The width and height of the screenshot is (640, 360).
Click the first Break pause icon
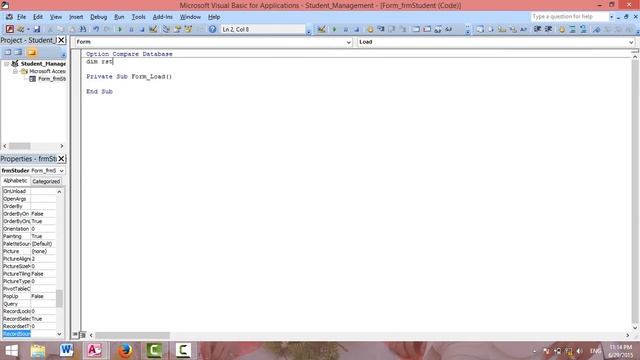(131, 29)
